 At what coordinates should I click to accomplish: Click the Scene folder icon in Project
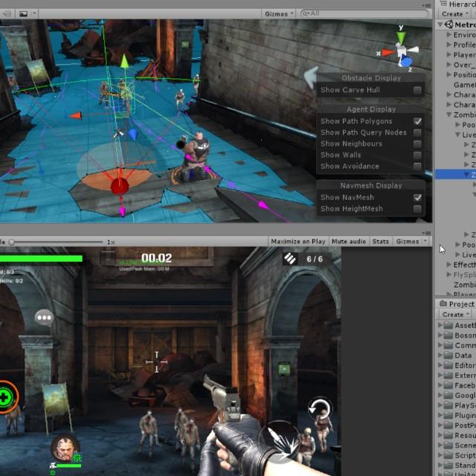[x=448, y=445]
